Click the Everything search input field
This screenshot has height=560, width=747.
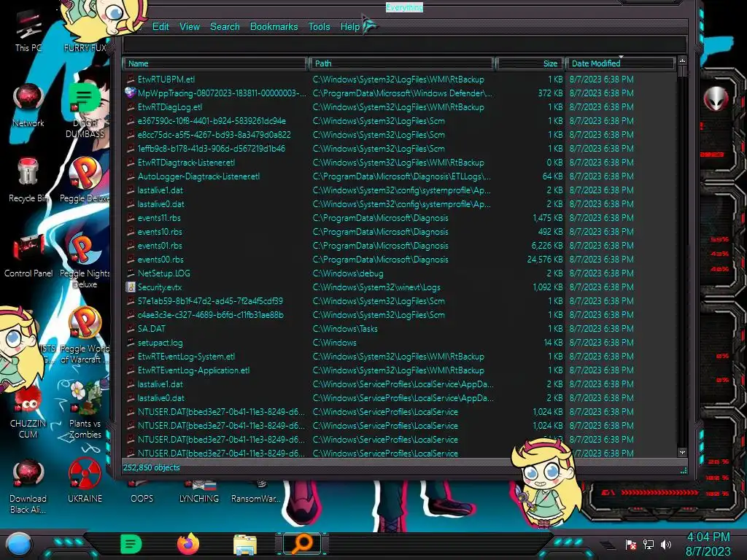(x=404, y=44)
